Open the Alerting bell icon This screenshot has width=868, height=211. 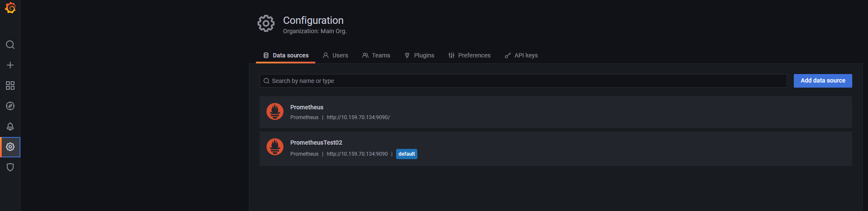click(10, 126)
